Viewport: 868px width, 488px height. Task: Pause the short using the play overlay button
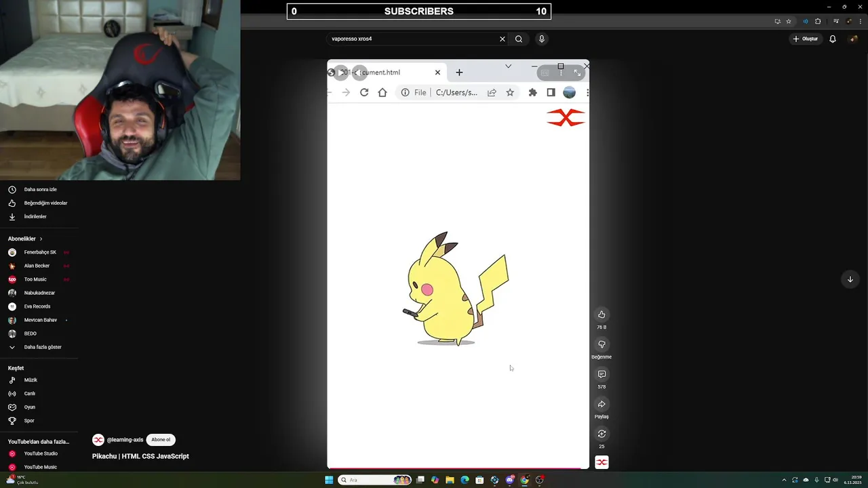point(340,73)
